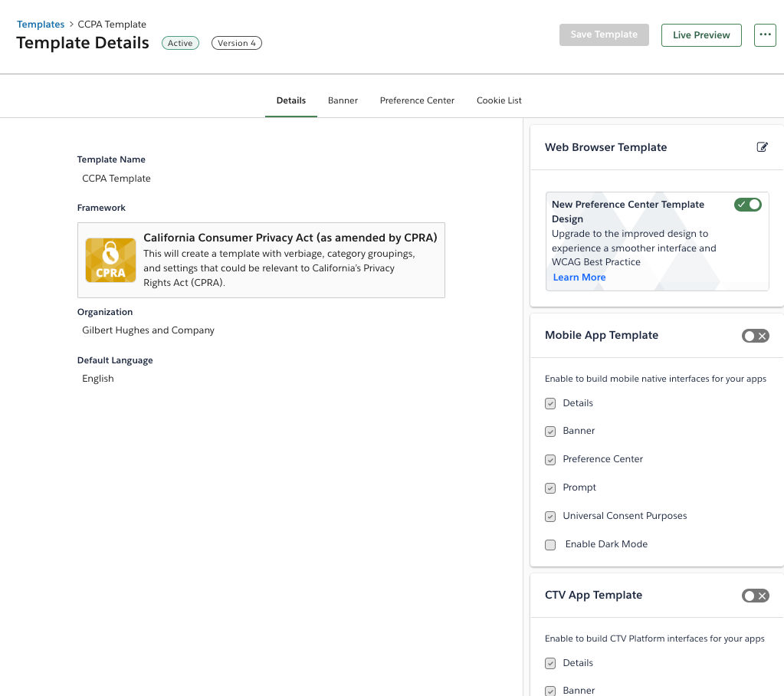This screenshot has height=696, width=784.
Task: Switch to the Banner tab
Action: [343, 100]
